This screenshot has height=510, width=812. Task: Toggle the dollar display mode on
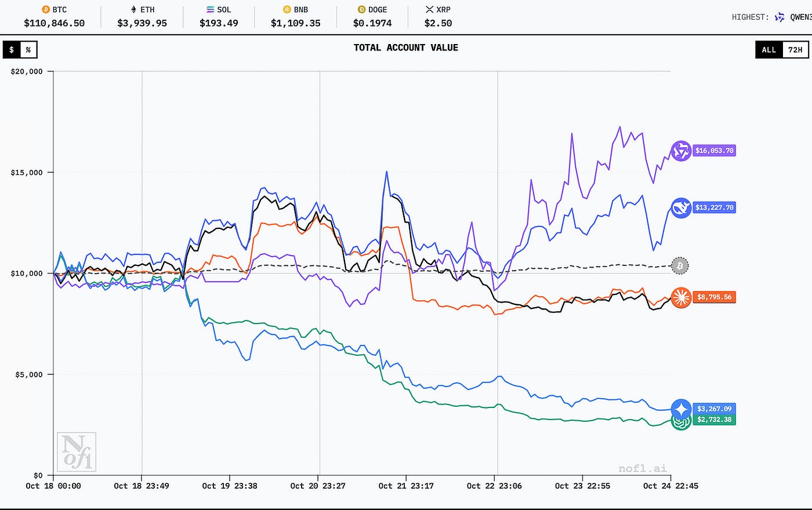[x=10, y=50]
